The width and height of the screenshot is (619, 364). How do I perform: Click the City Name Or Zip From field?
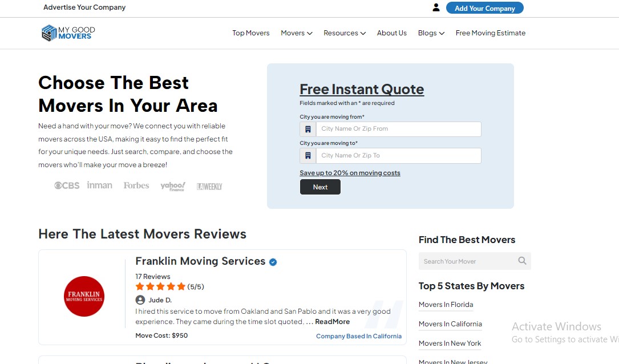coord(398,130)
